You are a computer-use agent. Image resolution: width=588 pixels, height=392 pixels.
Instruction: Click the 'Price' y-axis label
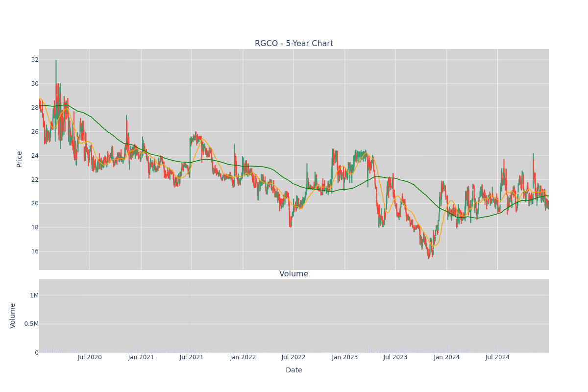click(x=20, y=159)
